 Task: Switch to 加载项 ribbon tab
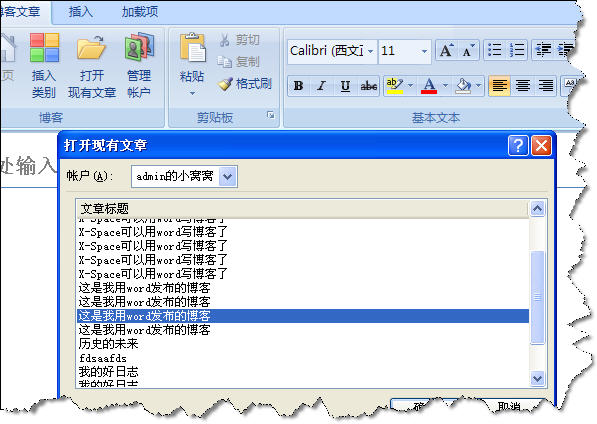(x=140, y=12)
